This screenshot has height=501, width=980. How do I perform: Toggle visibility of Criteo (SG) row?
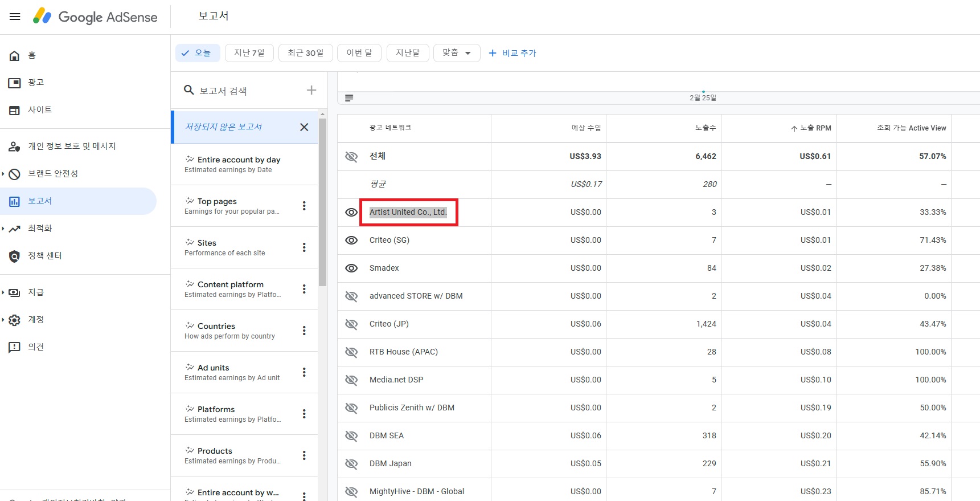pyautogui.click(x=351, y=240)
